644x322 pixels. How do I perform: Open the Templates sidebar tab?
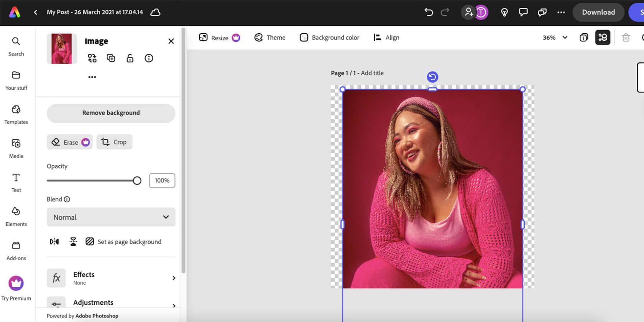click(16, 115)
